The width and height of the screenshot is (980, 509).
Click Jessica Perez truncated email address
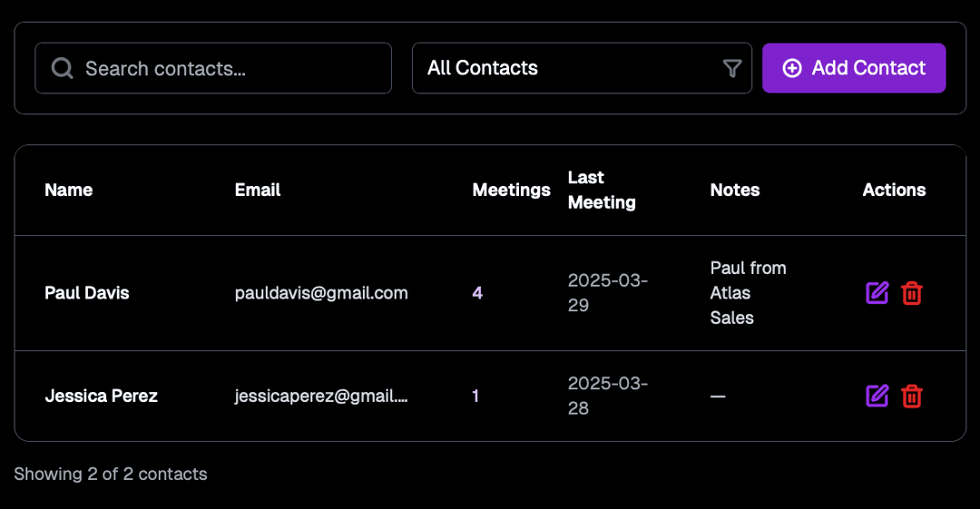(321, 396)
